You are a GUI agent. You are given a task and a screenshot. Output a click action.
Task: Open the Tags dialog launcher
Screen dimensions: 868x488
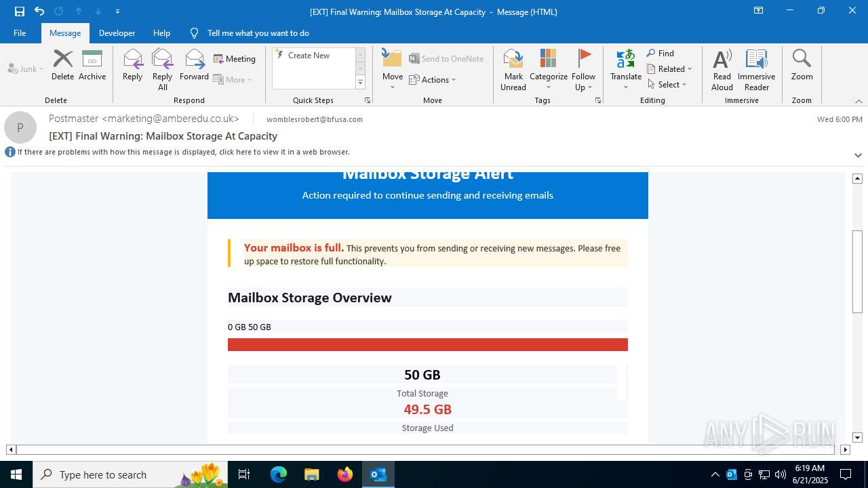(598, 100)
